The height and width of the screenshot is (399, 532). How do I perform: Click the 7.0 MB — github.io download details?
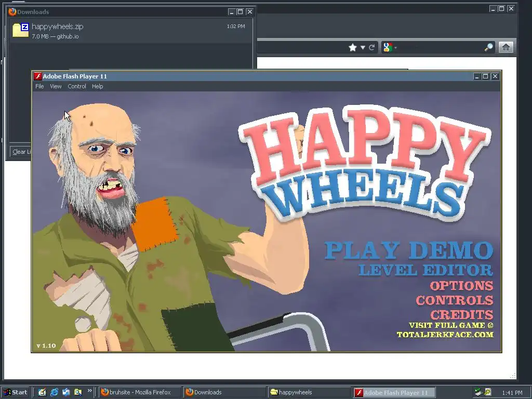pos(55,36)
